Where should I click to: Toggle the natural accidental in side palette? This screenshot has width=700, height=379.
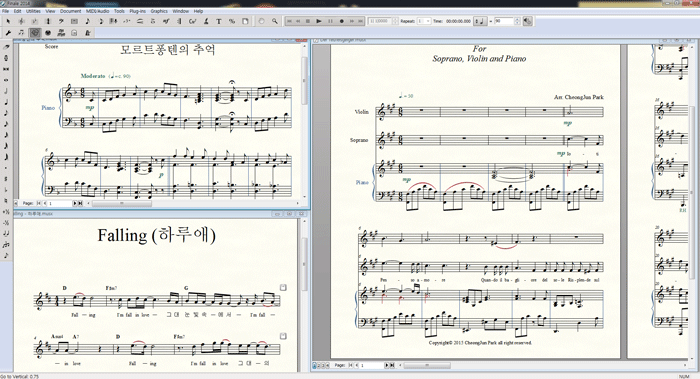pos(6,200)
